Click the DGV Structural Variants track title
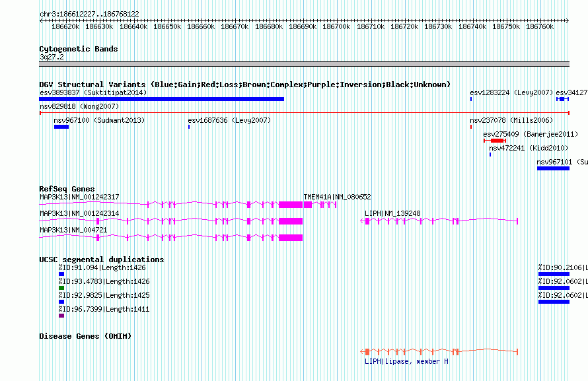 pyautogui.click(x=245, y=85)
